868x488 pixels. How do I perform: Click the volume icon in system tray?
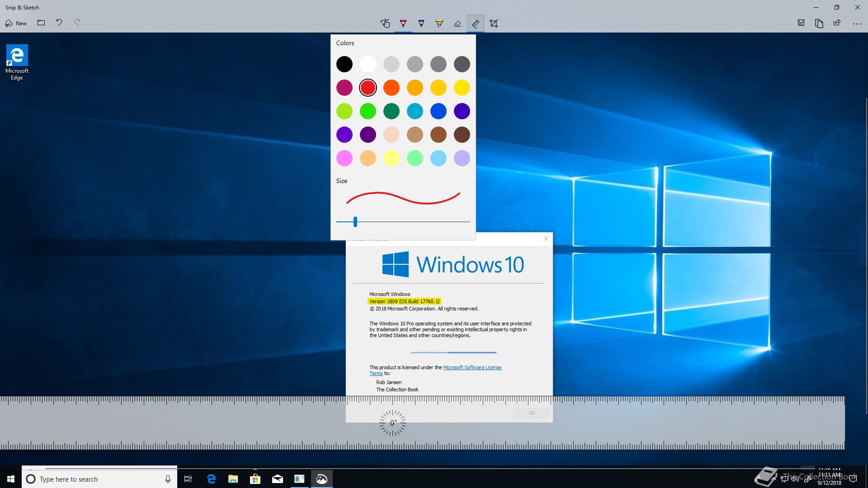point(795,479)
